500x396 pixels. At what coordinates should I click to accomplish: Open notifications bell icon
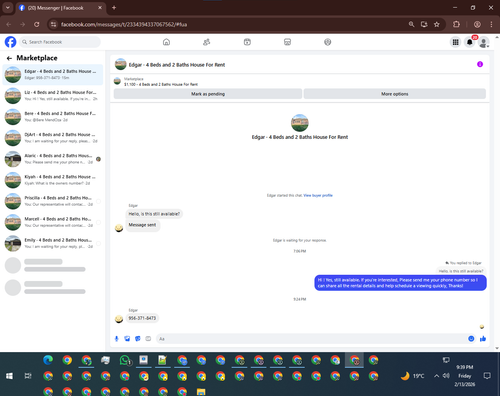point(470,42)
